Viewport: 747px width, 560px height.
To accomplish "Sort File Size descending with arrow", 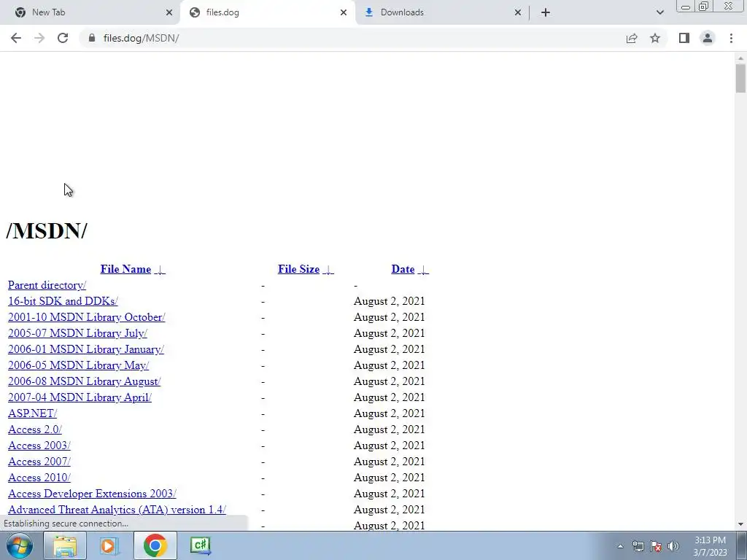I will coord(328,270).
